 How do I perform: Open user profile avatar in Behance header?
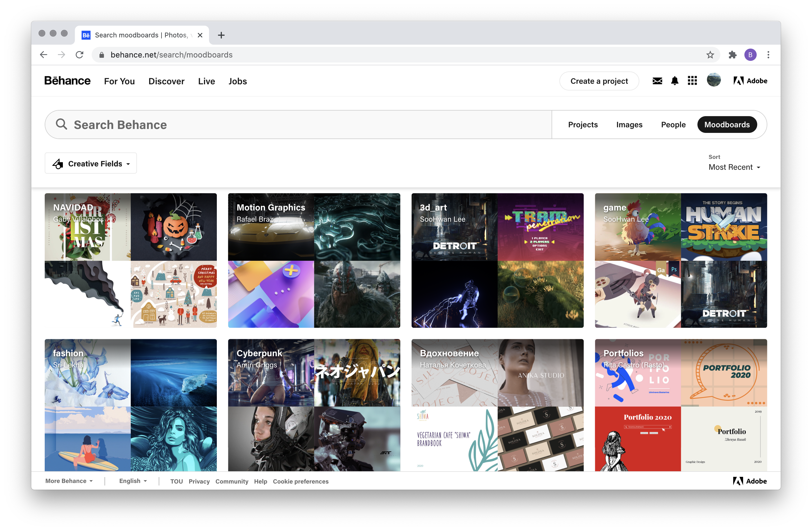tap(713, 80)
